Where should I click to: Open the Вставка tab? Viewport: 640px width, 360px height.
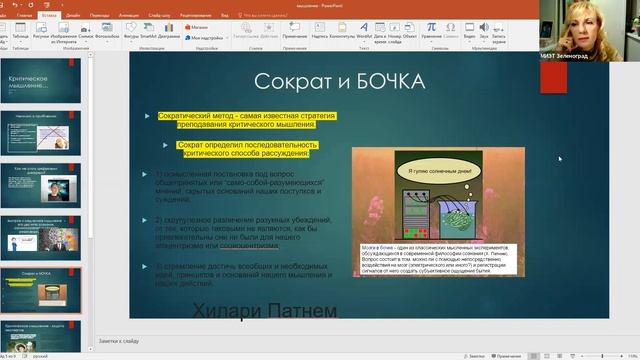pyautogui.click(x=49, y=16)
